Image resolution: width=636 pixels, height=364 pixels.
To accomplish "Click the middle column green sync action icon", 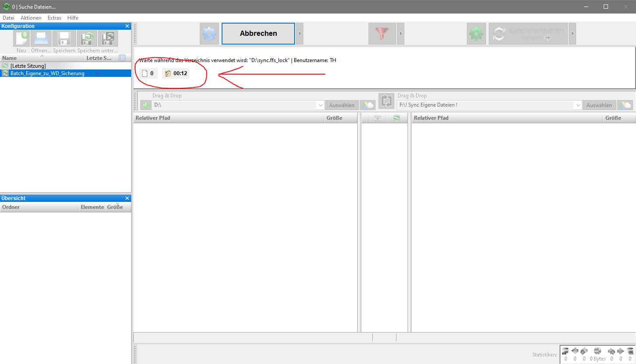I will coord(396,118).
